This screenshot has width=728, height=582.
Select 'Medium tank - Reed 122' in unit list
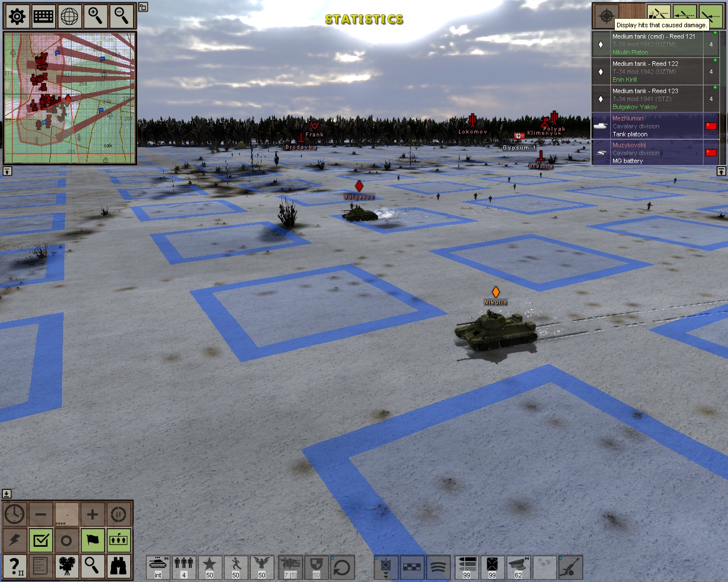click(654, 72)
